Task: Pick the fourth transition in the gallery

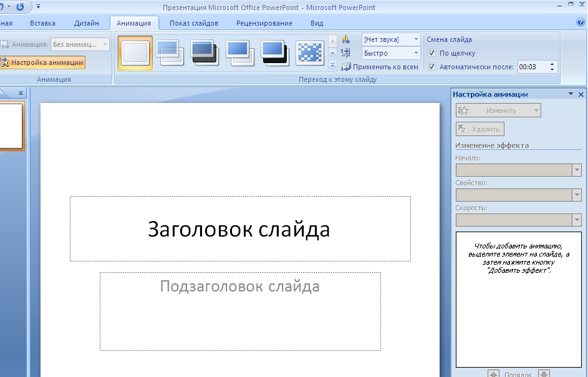Action: pos(240,53)
